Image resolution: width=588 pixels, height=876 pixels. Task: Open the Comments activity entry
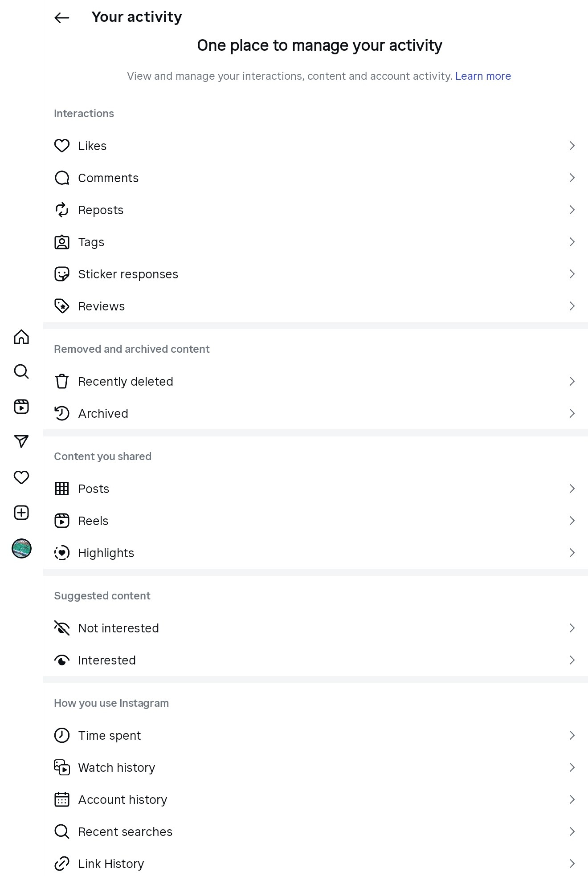click(x=315, y=178)
